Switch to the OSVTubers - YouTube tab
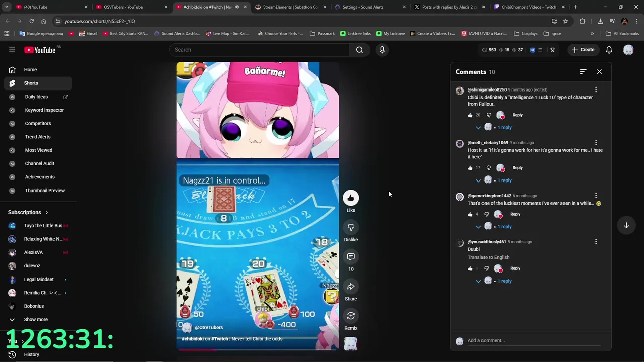644x362 pixels. 131,7
